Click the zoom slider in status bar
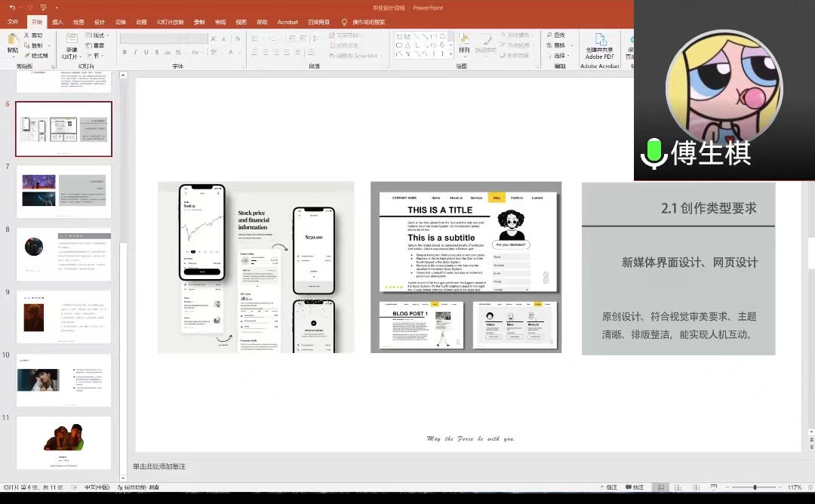 point(755,488)
